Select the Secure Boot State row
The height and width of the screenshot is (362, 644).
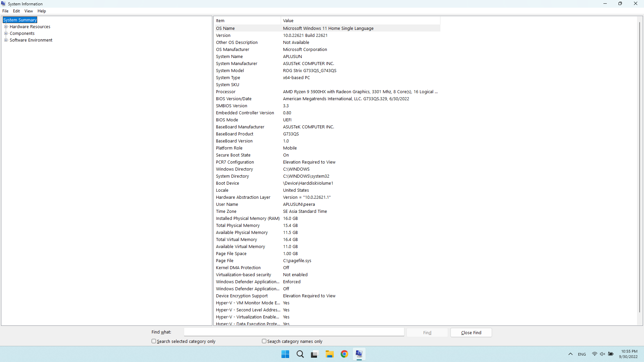point(327,155)
